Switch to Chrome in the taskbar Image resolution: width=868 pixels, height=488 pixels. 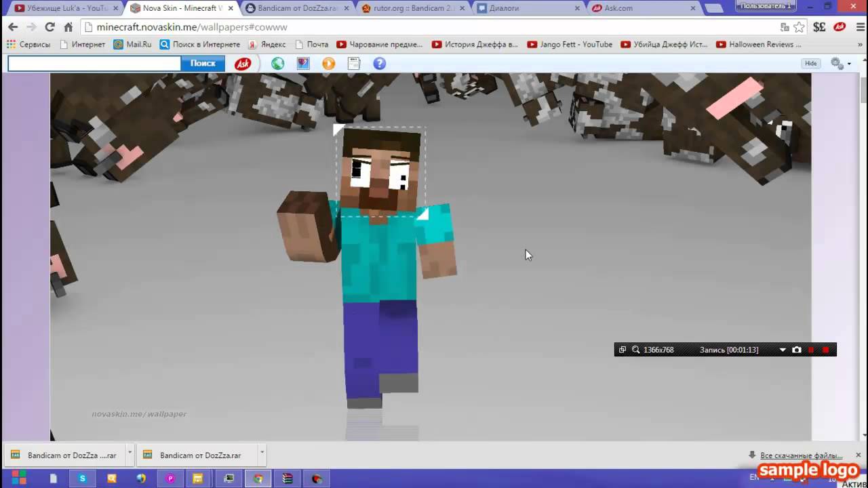(x=258, y=479)
